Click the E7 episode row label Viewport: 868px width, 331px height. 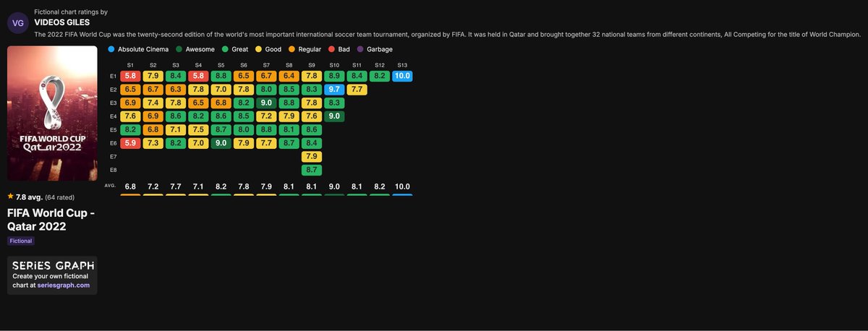(113, 156)
